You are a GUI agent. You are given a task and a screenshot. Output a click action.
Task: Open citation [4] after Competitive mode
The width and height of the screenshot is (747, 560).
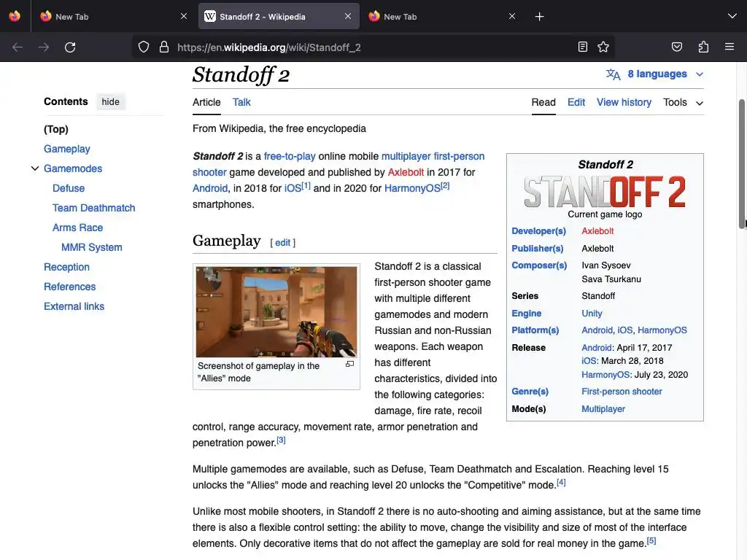561,483
